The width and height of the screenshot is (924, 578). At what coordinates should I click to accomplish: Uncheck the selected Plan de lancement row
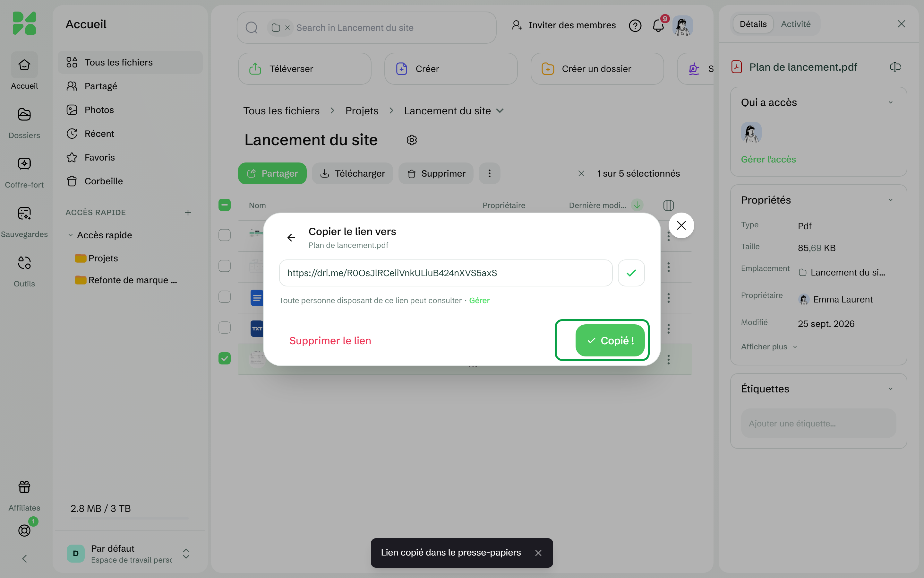pos(225,359)
